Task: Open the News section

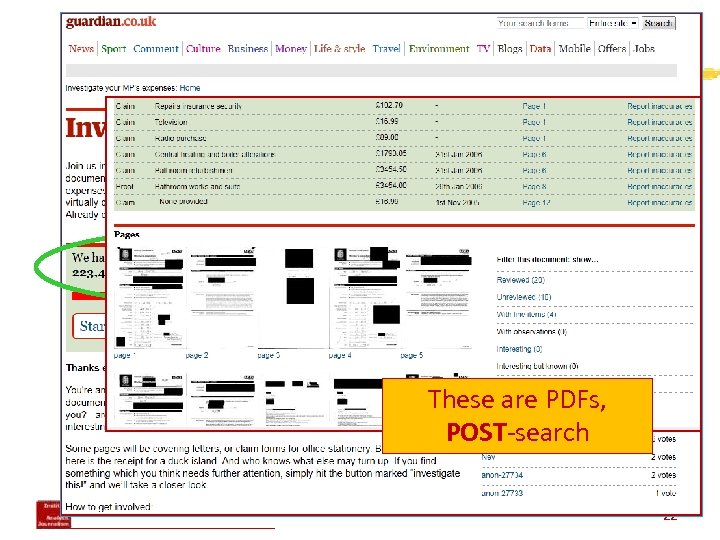Action: tap(81, 49)
